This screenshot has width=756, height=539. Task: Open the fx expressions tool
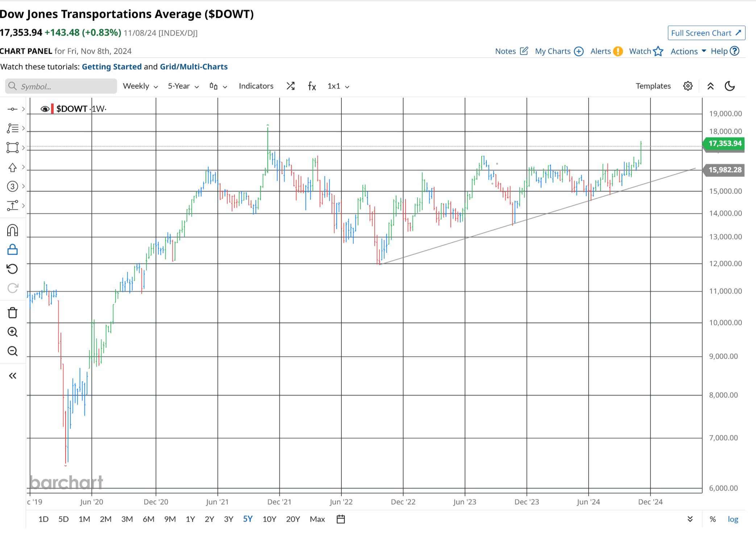[312, 86]
